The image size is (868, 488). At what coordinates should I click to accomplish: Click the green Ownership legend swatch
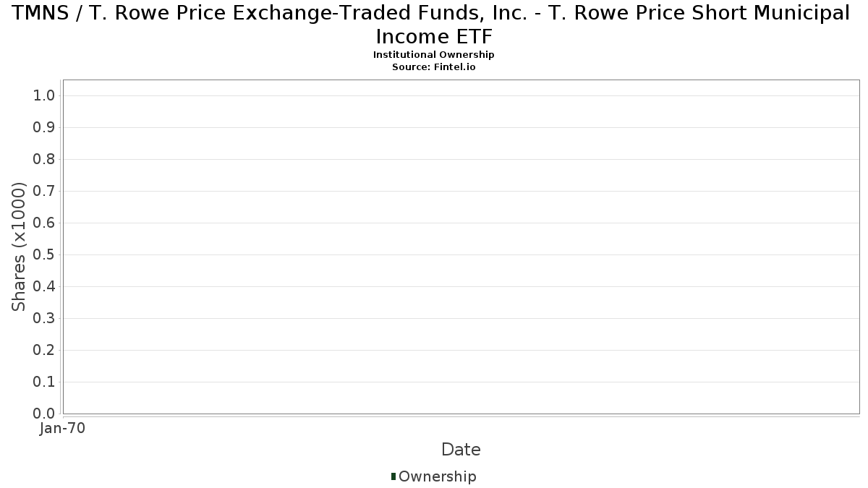click(393, 476)
